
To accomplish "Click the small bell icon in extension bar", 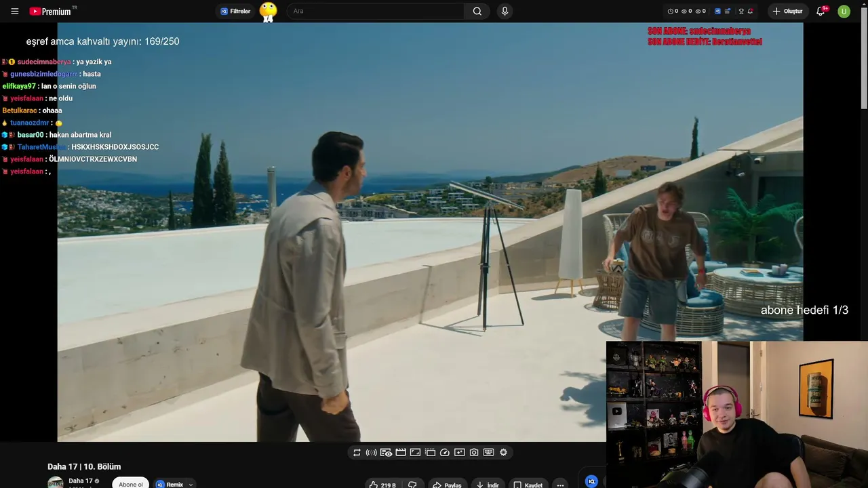I will 751,12.
